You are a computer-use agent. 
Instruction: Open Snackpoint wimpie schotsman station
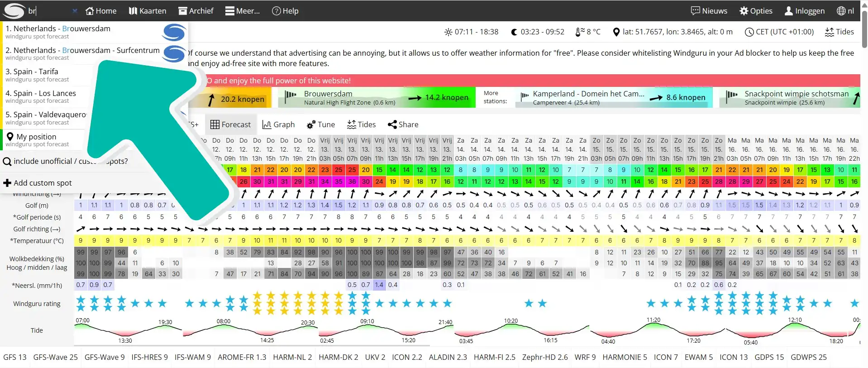[790, 97]
